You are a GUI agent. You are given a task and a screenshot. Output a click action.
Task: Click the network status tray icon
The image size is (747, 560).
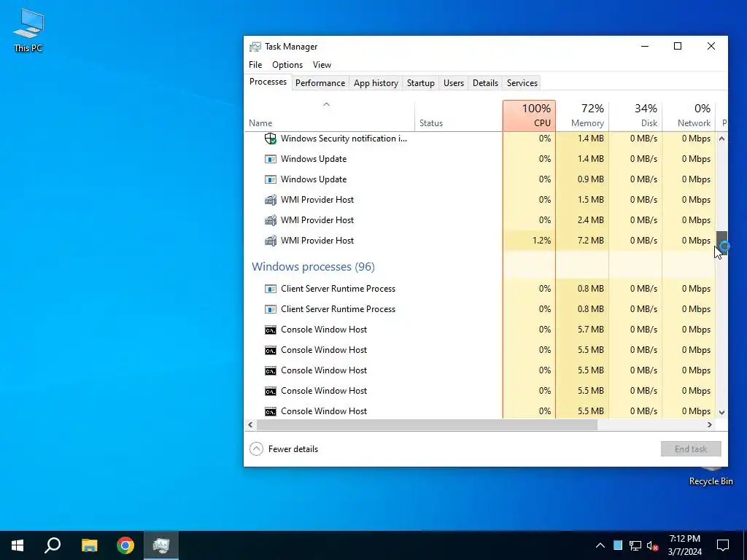tap(635, 545)
